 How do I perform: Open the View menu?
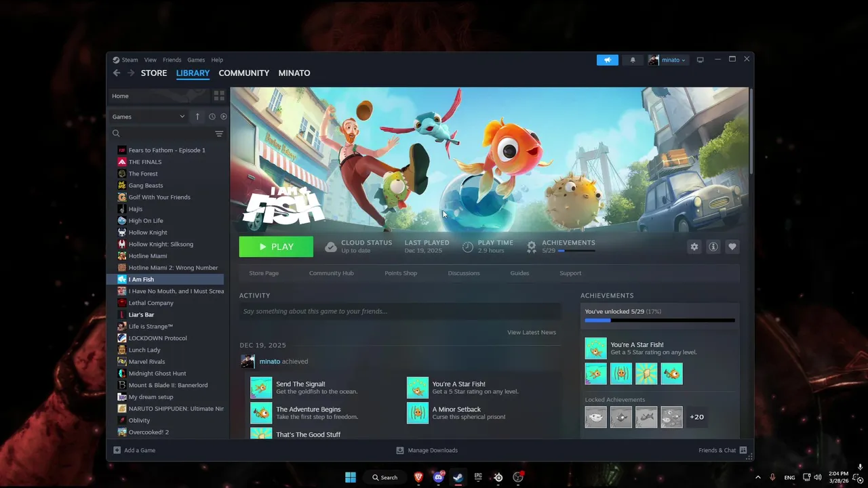[150, 60]
